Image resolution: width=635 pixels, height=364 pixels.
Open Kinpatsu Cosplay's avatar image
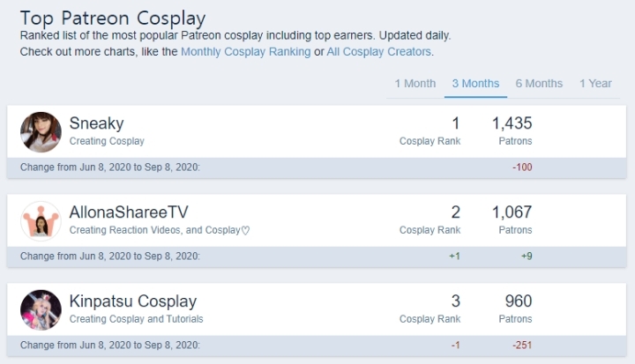(x=41, y=310)
